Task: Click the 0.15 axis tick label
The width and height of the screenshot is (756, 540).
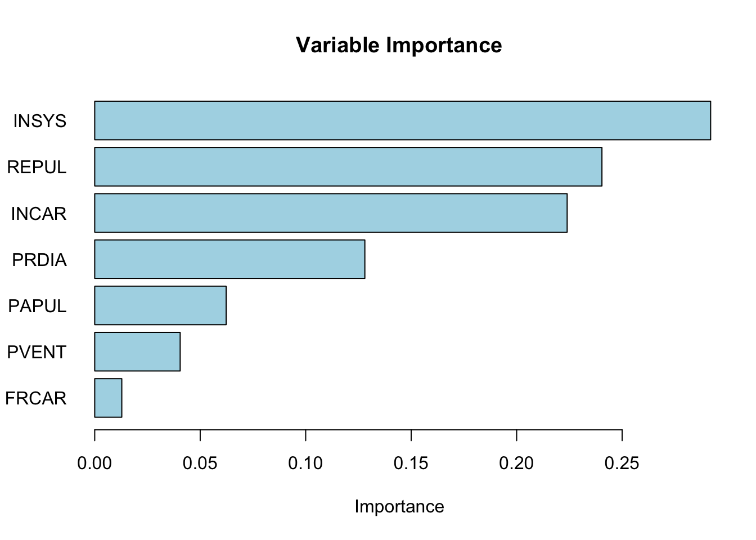Action: tap(411, 463)
